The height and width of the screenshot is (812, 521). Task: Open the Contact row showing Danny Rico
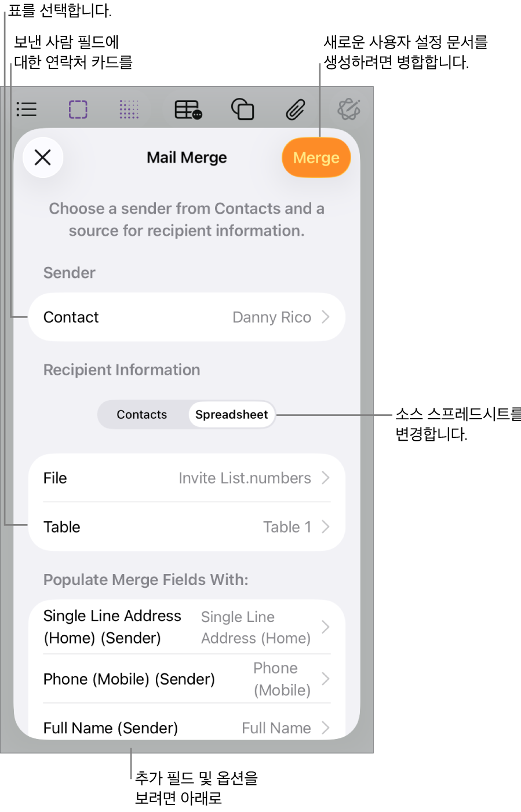point(187,317)
